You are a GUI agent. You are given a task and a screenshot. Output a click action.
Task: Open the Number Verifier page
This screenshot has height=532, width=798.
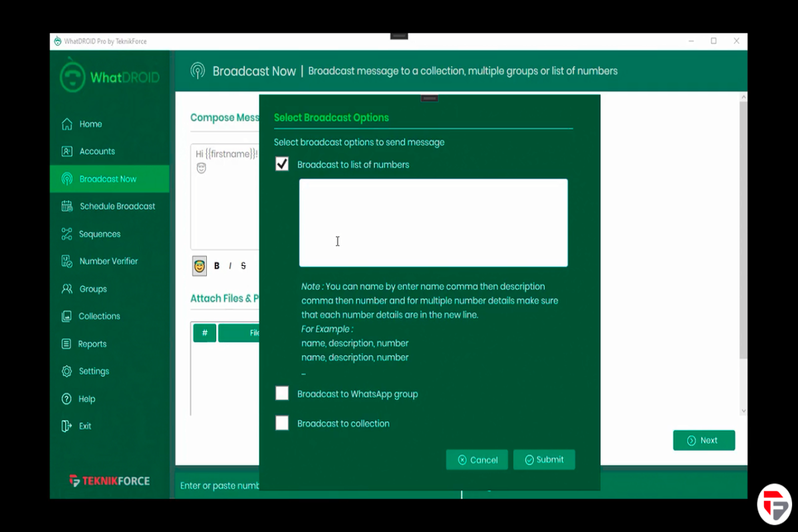tap(110, 261)
